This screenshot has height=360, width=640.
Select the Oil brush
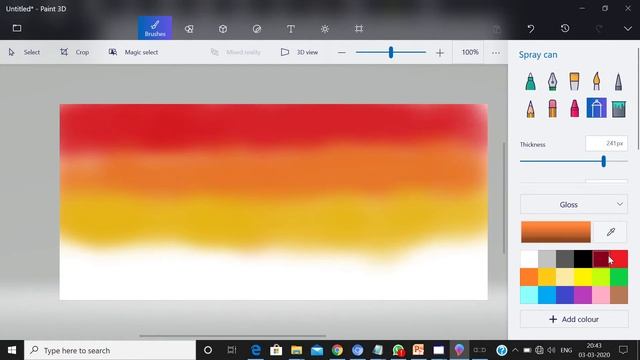(574, 82)
